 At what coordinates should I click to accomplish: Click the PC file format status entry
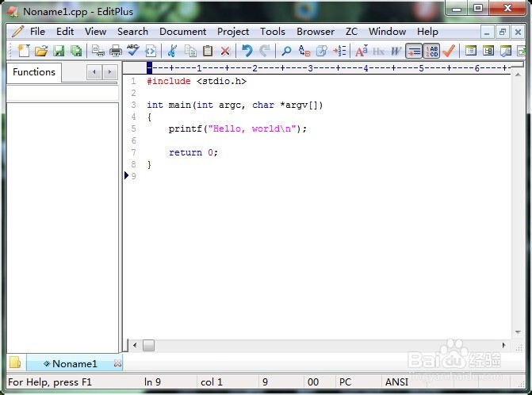point(345,382)
